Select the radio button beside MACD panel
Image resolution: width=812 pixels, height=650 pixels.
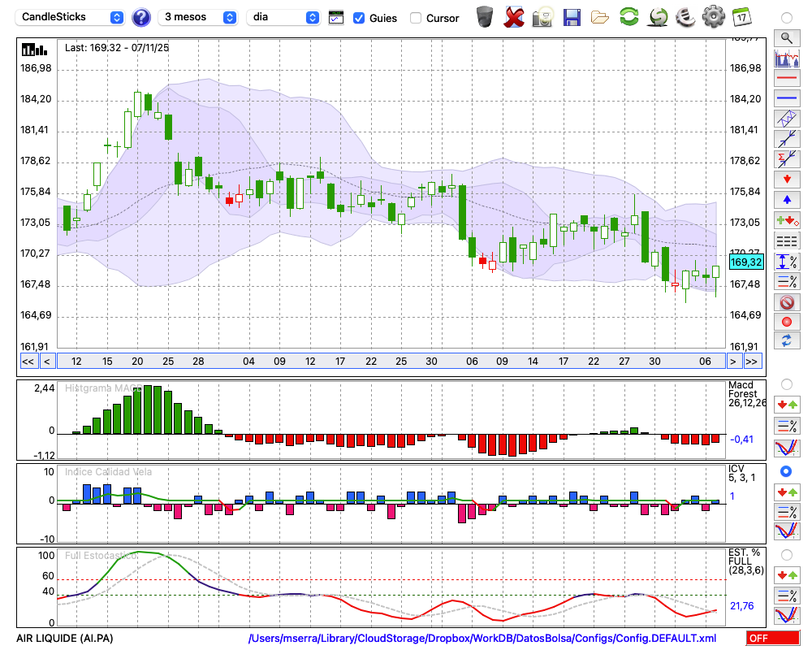786,383
